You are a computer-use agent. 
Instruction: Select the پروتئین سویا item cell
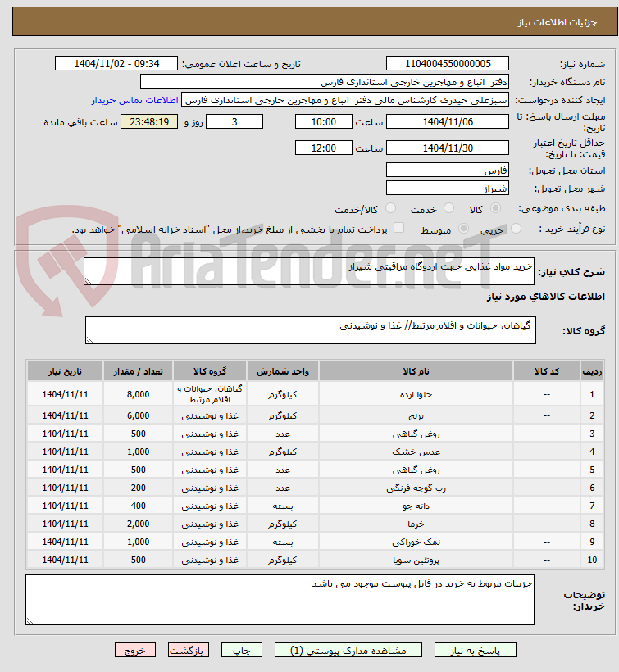pos(416,560)
